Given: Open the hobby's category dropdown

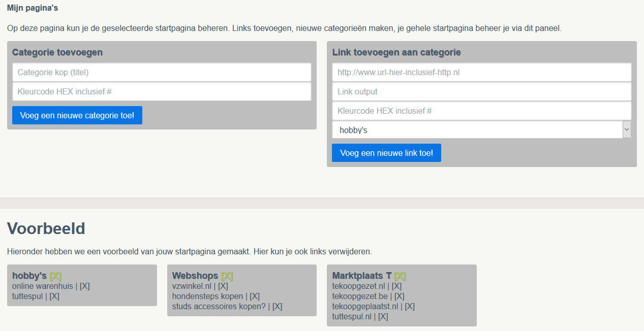Looking at the screenshot, I should [x=481, y=130].
